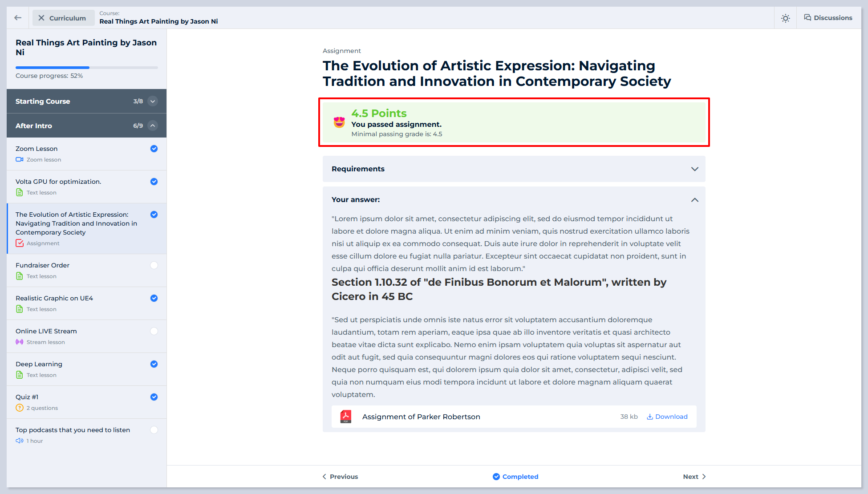Click the quiz question mark icon
The height and width of the screenshot is (494, 868).
(x=20, y=408)
